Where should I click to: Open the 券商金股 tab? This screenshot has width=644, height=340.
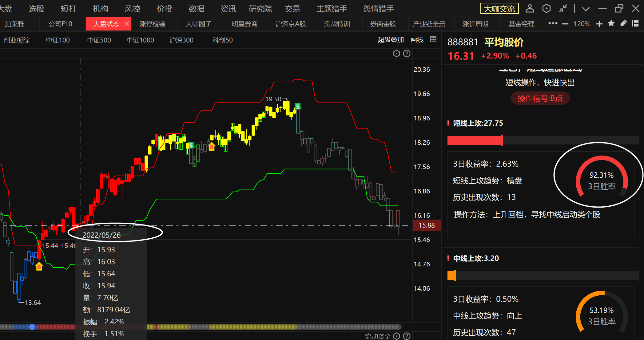(383, 24)
